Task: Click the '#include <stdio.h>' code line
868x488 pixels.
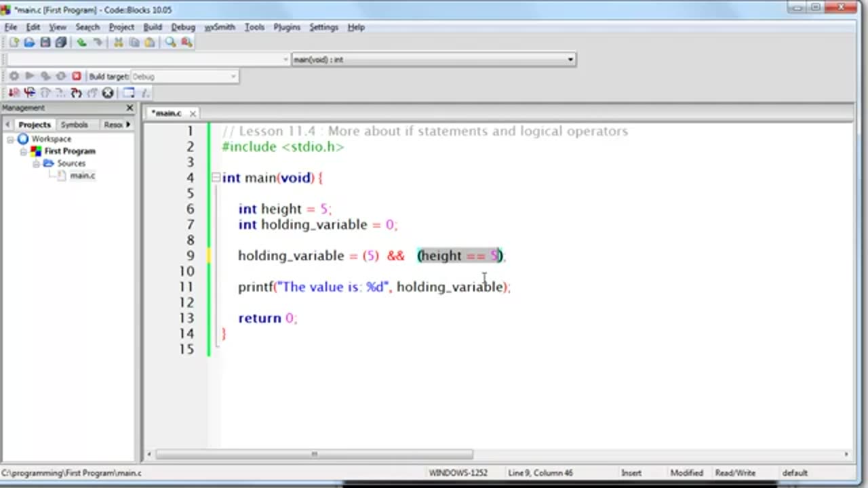Action: pyautogui.click(x=283, y=146)
